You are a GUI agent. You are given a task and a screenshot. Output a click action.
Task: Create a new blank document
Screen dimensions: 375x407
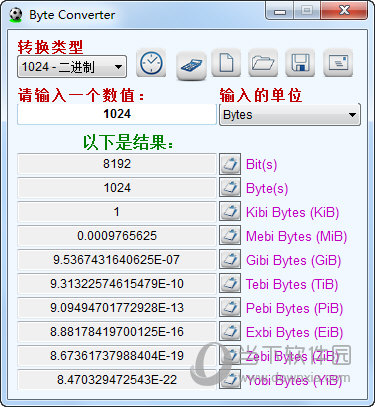coord(226,63)
